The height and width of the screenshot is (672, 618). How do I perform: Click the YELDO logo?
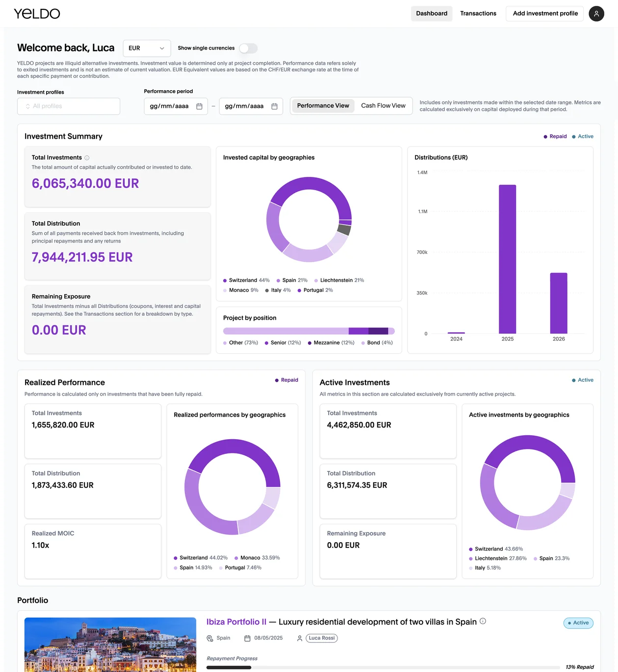pos(37,14)
